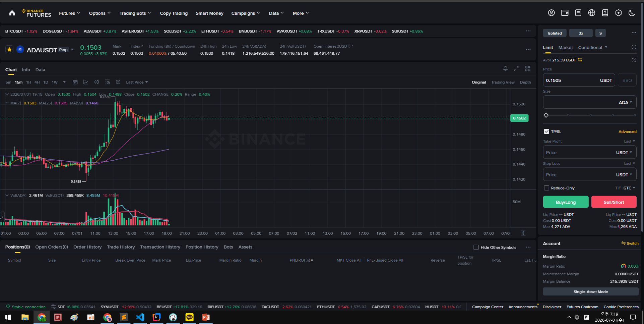The width and height of the screenshot is (644, 324).
Task: Open the chart display options list icon
Action: point(107,82)
